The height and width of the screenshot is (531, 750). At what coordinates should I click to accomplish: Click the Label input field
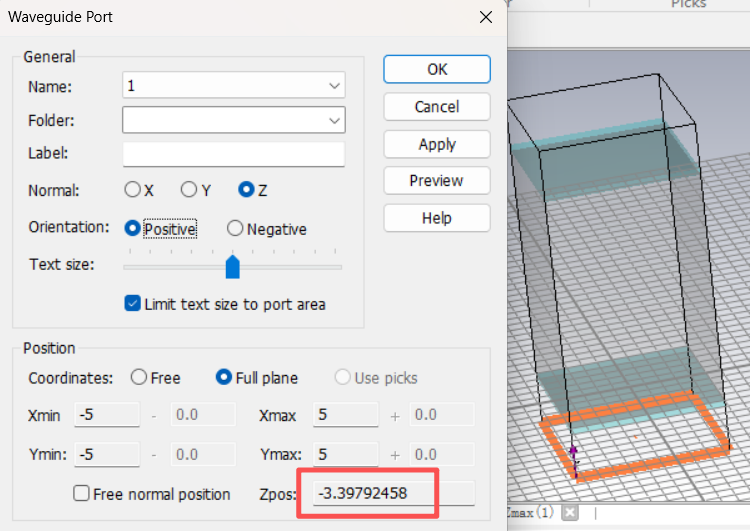point(234,154)
